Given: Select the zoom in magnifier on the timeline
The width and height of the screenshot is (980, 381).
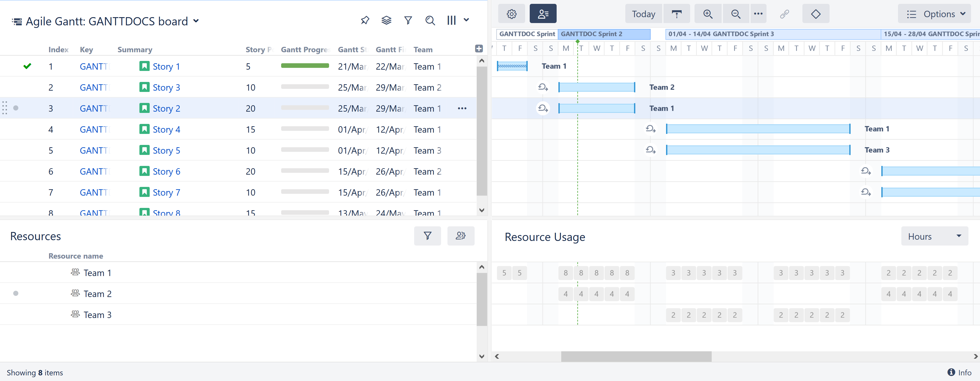Looking at the screenshot, I should [708, 13].
